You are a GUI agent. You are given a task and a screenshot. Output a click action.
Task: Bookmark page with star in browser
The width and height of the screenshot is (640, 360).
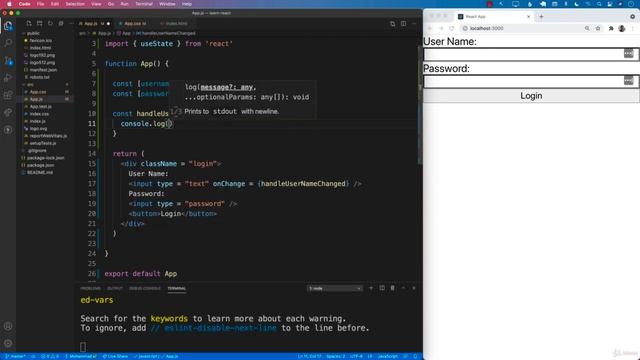[598, 29]
